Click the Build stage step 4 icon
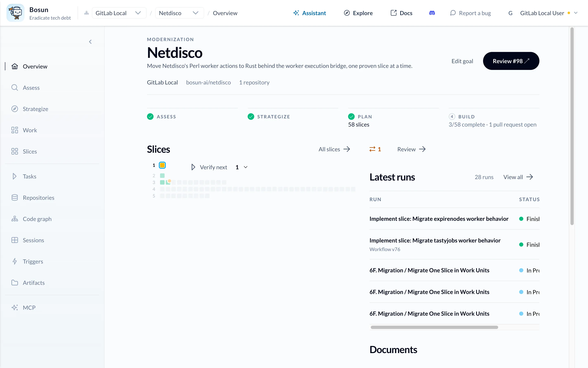 coord(452,117)
